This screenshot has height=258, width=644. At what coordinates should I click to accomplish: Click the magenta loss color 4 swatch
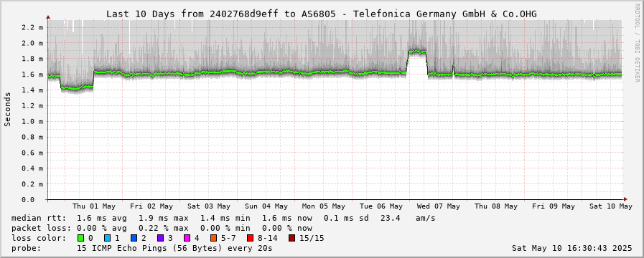(x=187, y=238)
